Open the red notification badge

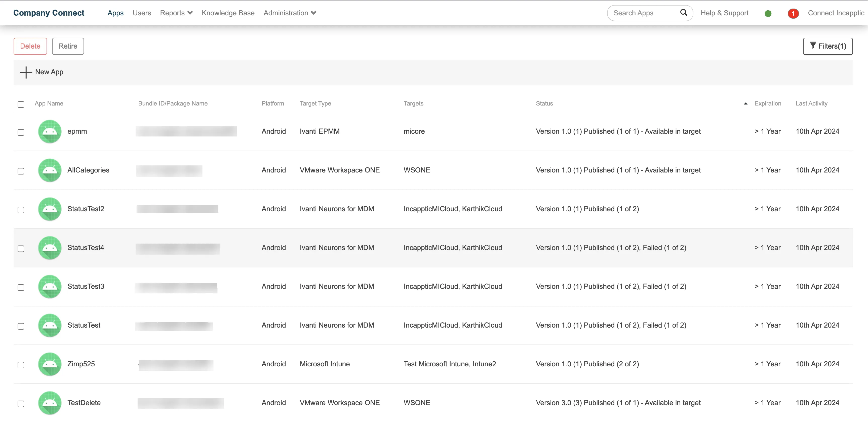tap(793, 14)
